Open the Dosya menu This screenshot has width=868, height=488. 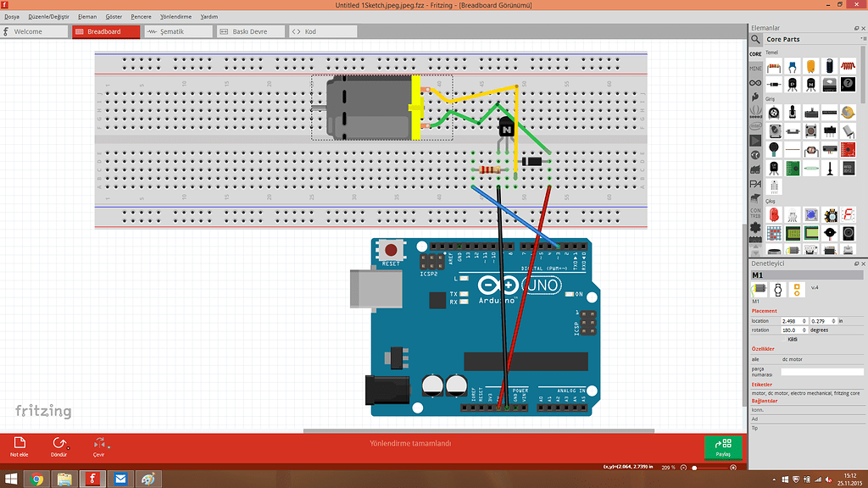pyautogui.click(x=12, y=17)
